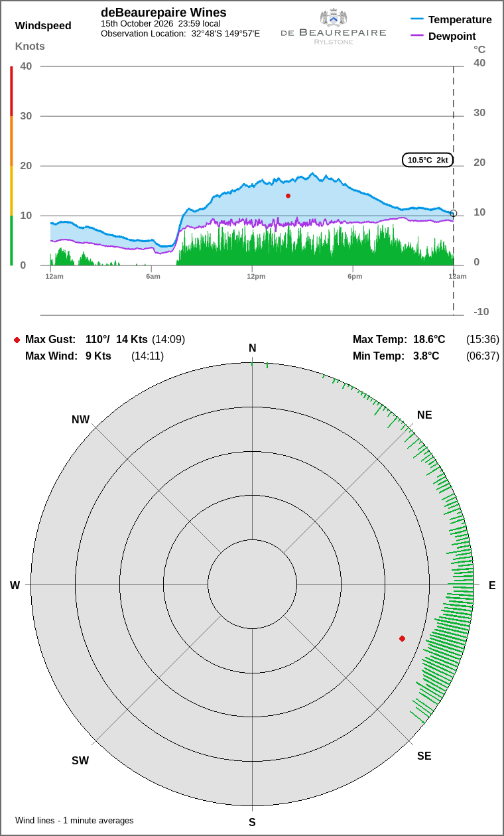Click the Max Temp value 18.6°C
Viewport: 504px width, 836px height.
tap(429, 340)
